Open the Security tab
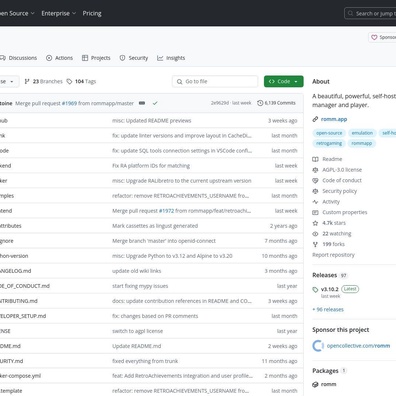Viewport: 396px width, 396px height. (134, 58)
